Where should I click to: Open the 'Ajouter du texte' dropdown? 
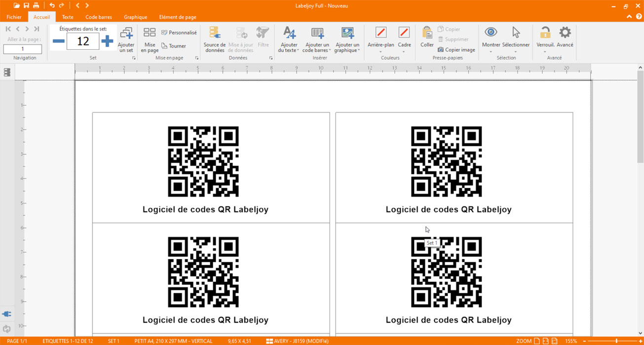click(x=289, y=39)
